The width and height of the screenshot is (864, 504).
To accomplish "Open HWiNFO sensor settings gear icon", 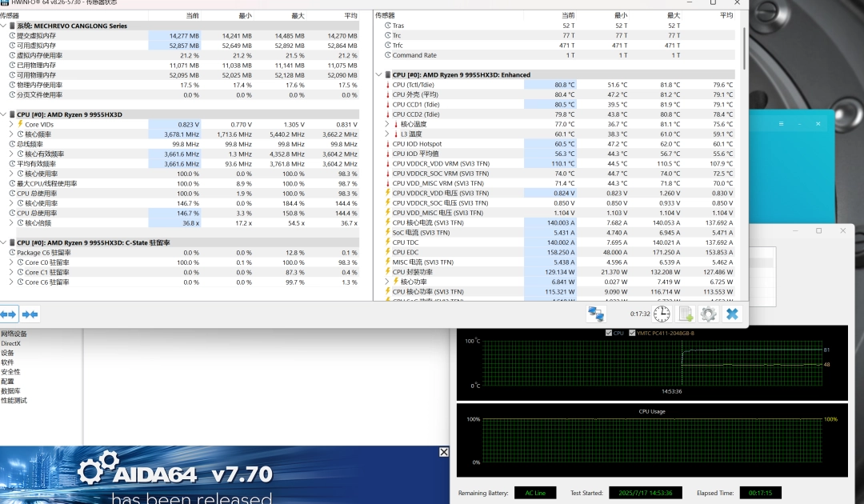I will point(708,314).
